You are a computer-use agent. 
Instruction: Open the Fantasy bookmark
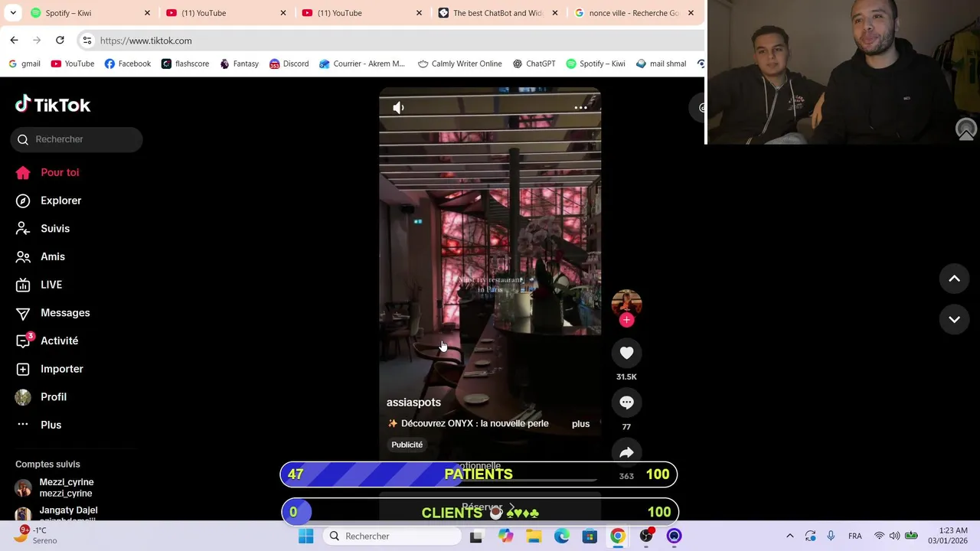[239, 64]
